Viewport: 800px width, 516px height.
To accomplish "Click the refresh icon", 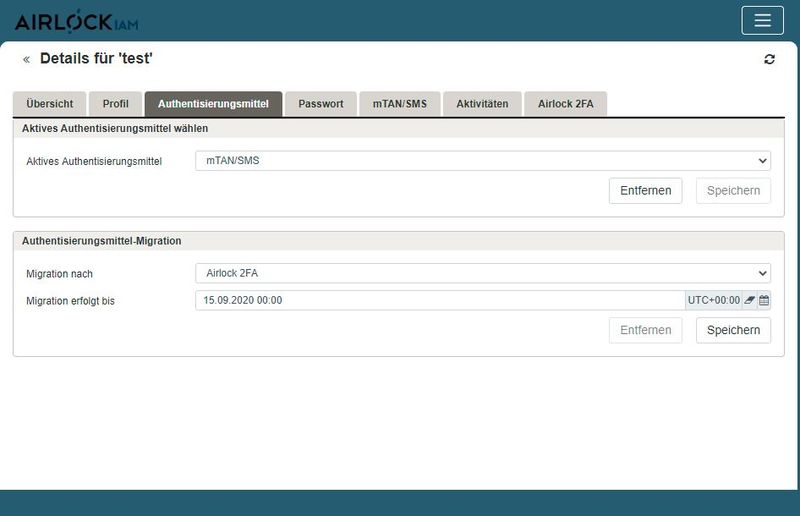I will click(769, 59).
